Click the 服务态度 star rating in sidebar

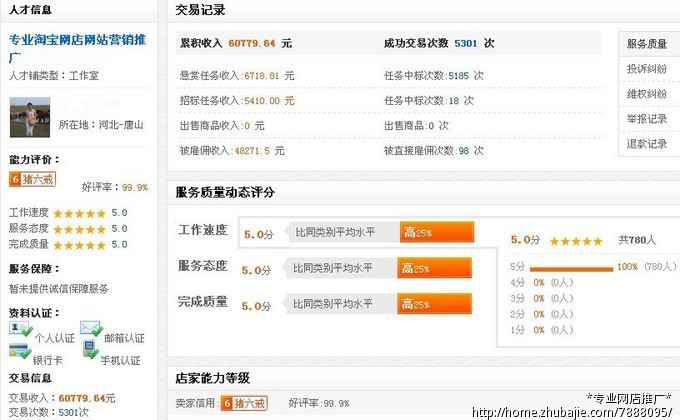click(x=79, y=229)
